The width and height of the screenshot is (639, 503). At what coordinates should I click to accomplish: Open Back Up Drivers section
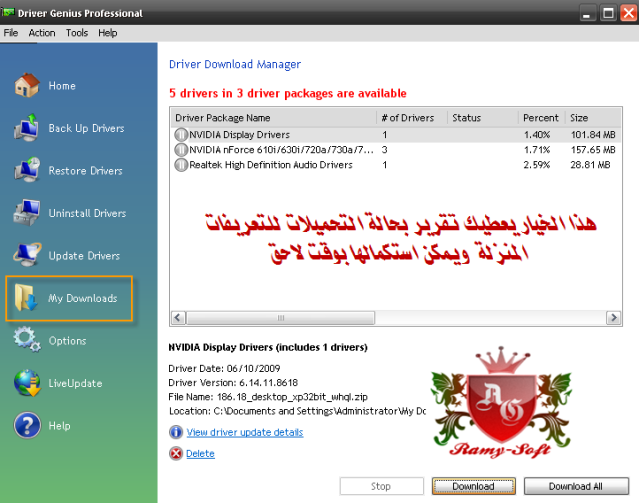pos(86,128)
